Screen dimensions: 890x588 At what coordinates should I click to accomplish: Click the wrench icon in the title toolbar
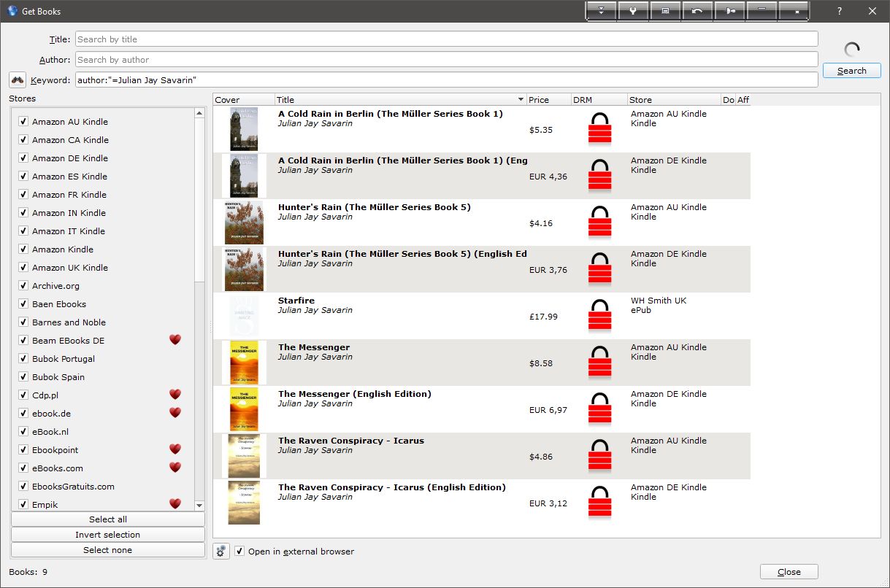[x=633, y=11]
